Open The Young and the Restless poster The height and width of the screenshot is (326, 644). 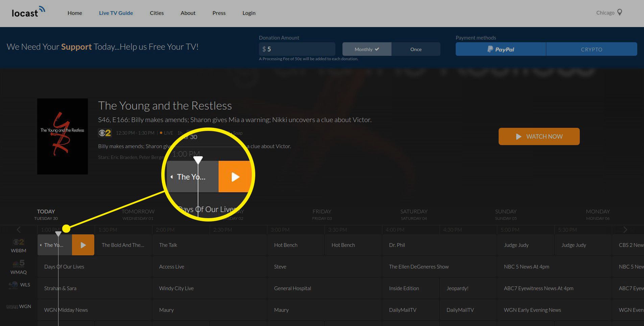pos(63,136)
